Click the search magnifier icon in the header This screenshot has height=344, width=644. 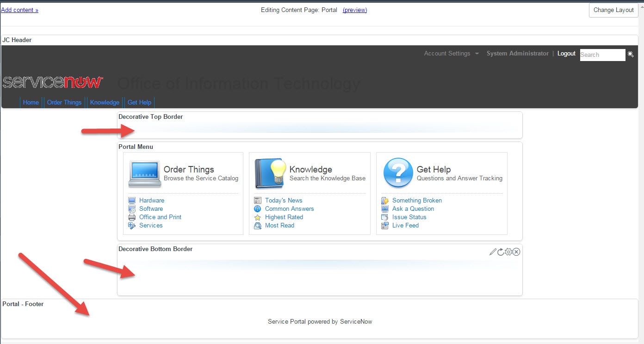tap(631, 55)
